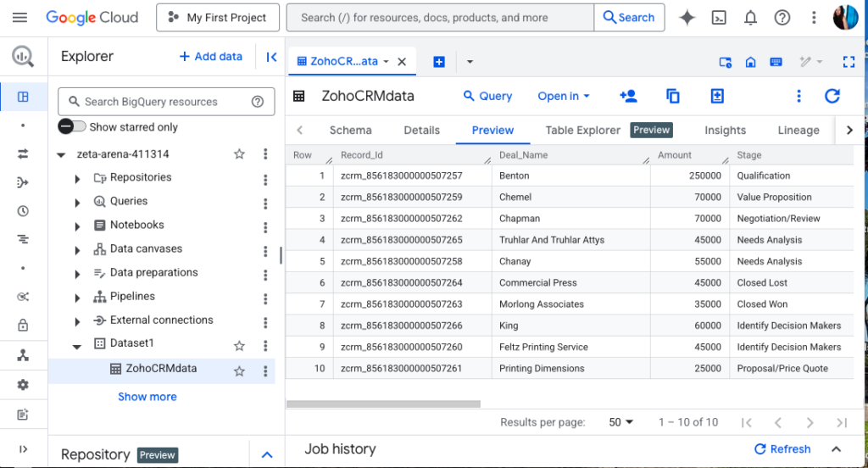Select the Preview tab
This screenshot has width=868, height=468.
click(492, 131)
